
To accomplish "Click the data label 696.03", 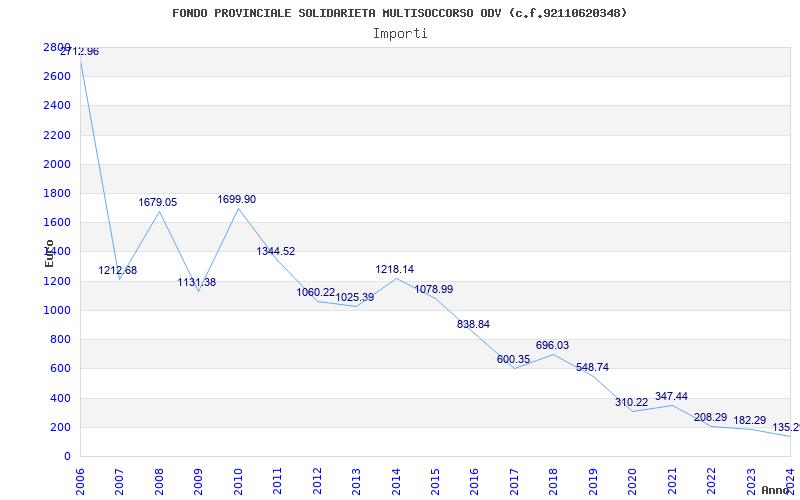I will [x=552, y=345].
